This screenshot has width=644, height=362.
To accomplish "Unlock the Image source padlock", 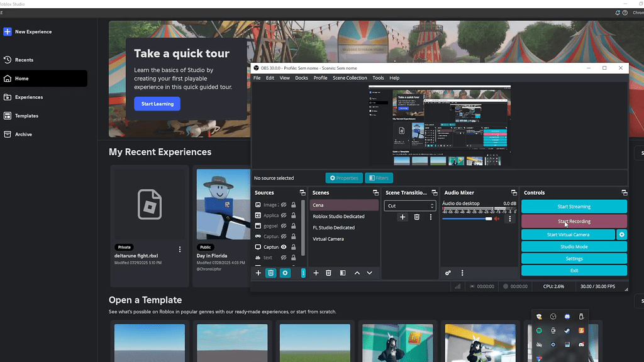I will pos(294,204).
